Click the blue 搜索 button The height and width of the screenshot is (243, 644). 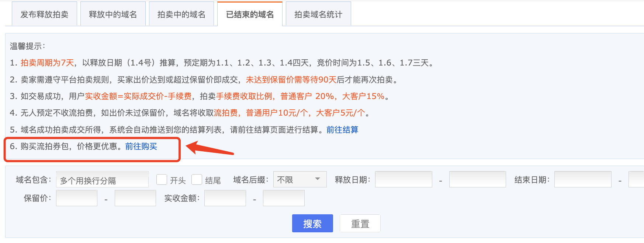(312, 223)
